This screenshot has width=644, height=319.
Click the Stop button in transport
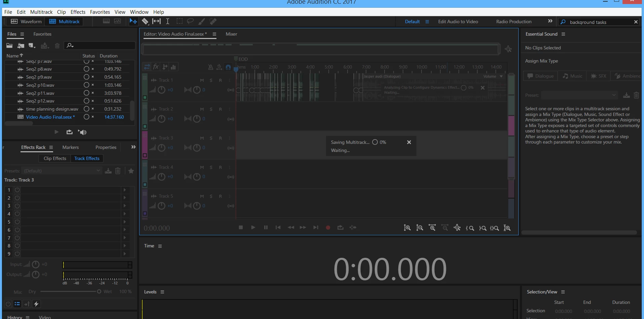coord(241,228)
